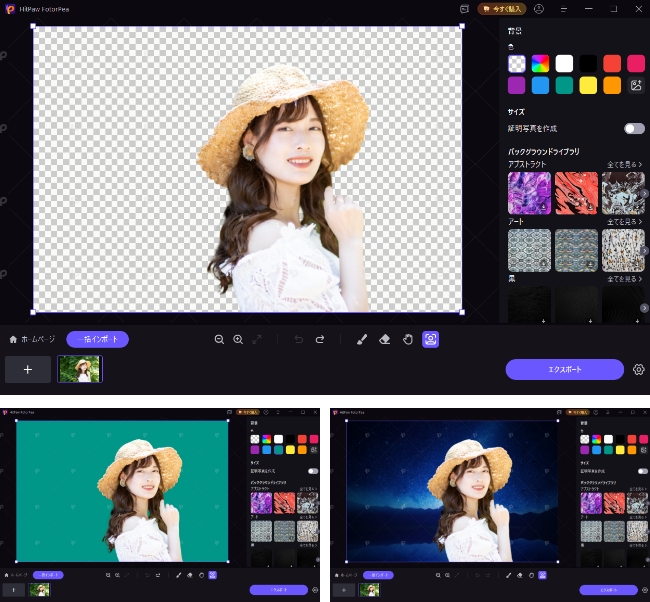Choose the teal green color swatch
650x602 pixels.
(565, 86)
